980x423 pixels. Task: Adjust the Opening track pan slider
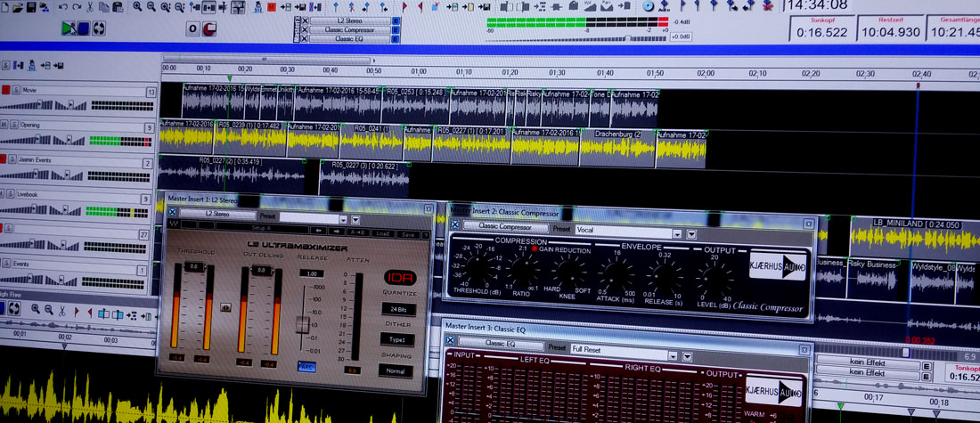(x=69, y=140)
